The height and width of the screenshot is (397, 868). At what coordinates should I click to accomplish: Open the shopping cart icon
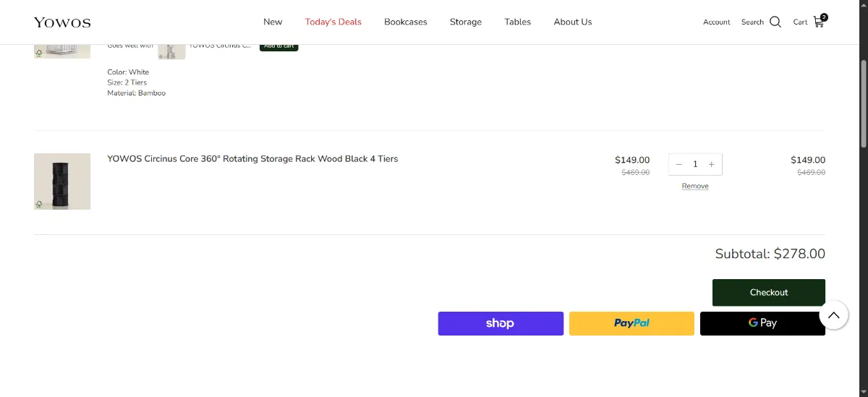click(818, 22)
